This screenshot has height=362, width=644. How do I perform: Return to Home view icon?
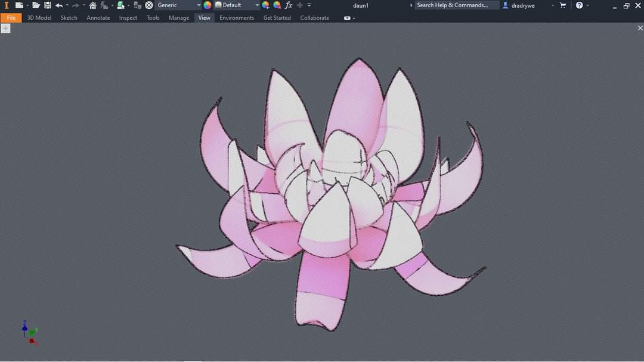click(93, 5)
